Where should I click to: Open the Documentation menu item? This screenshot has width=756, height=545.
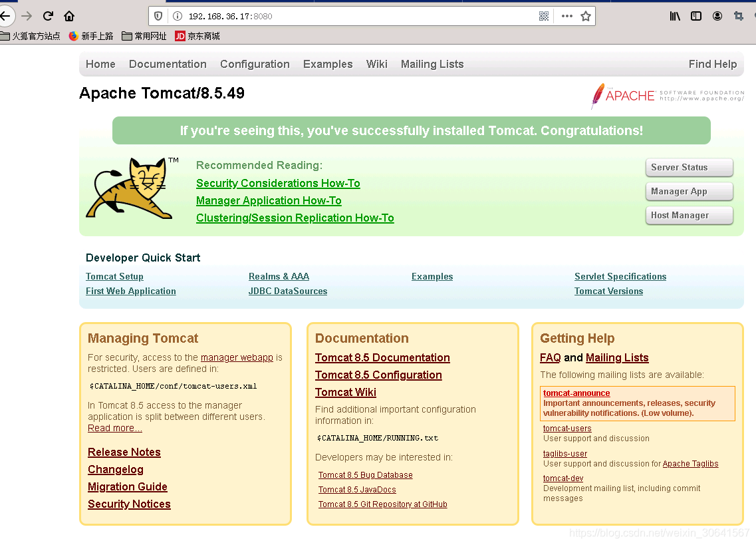click(168, 64)
